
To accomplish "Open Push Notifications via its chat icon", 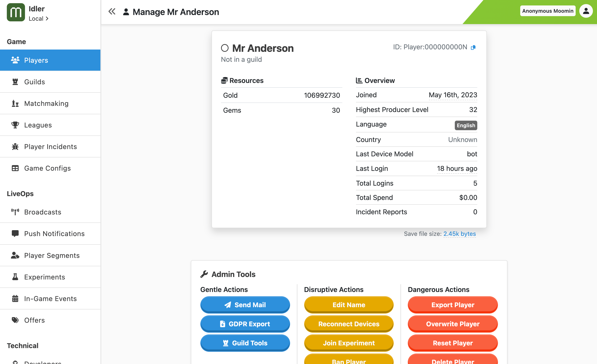I will (x=15, y=233).
